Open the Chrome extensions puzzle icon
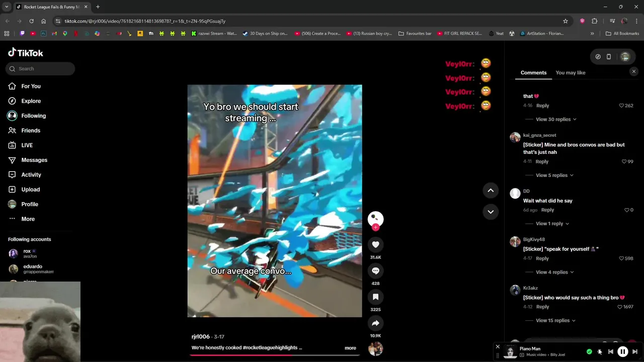The height and width of the screenshot is (362, 644). 595,21
